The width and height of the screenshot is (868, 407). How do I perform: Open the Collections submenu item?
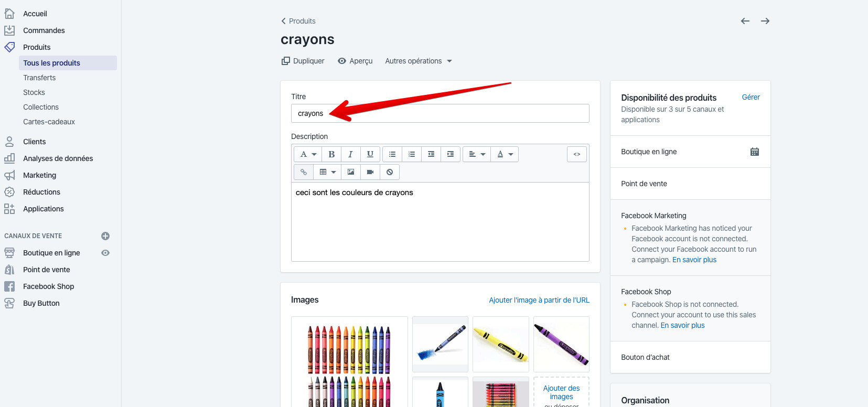(x=41, y=107)
